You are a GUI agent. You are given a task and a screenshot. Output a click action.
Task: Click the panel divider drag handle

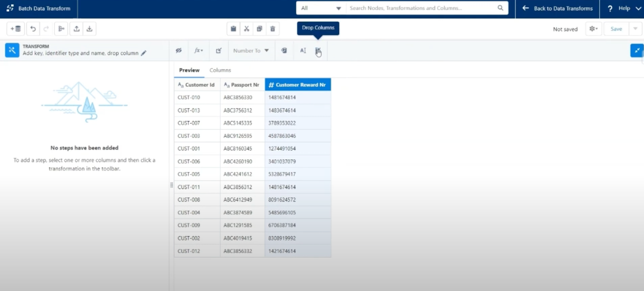tap(171, 185)
